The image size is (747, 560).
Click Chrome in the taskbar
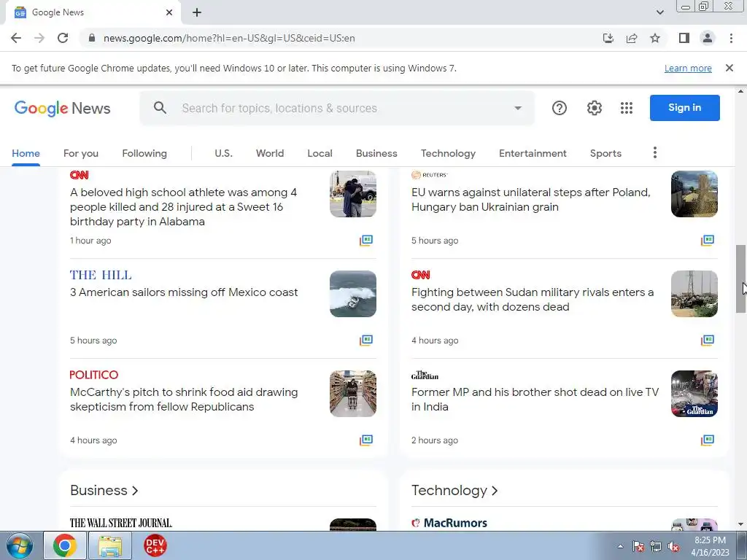65,545
